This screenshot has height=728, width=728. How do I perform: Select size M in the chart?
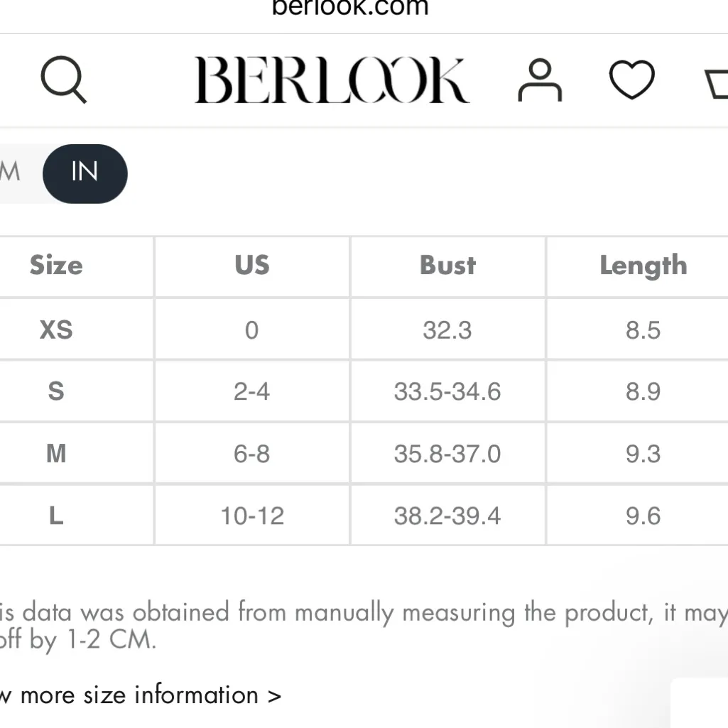[56, 453]
